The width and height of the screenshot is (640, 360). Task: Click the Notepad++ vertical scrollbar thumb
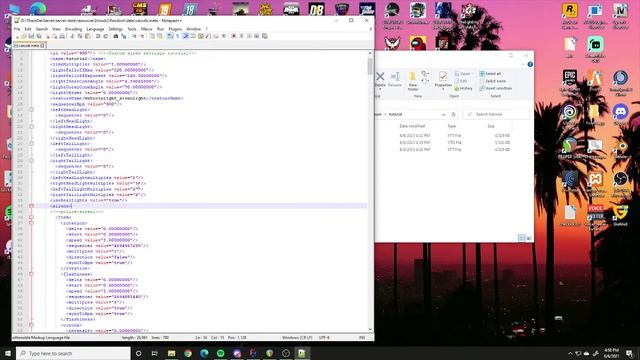pos(370,66)
